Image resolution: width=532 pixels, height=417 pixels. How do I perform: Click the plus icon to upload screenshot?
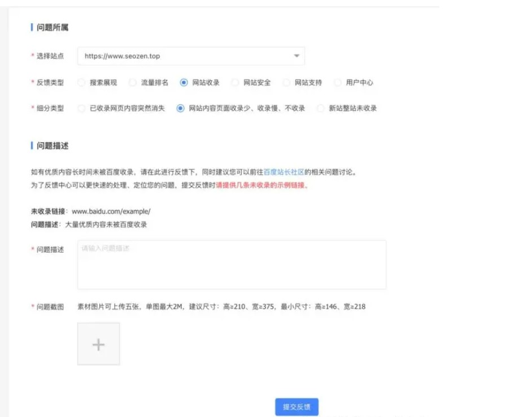(98, 344)
